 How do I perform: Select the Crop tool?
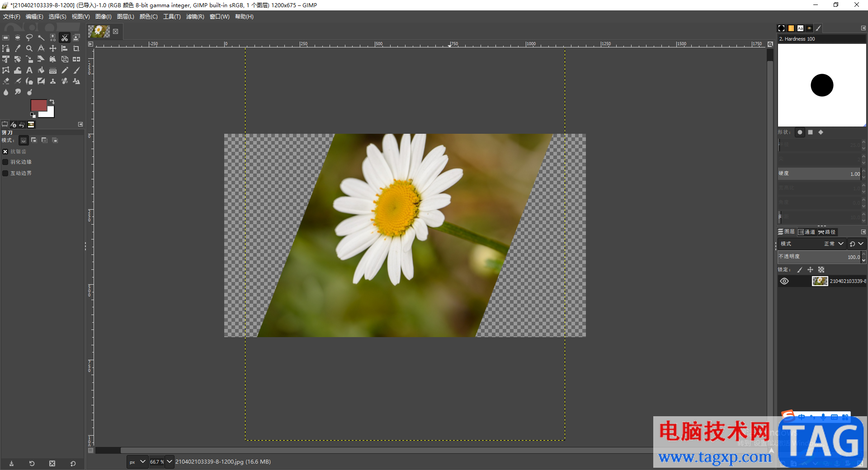point(76,49)
